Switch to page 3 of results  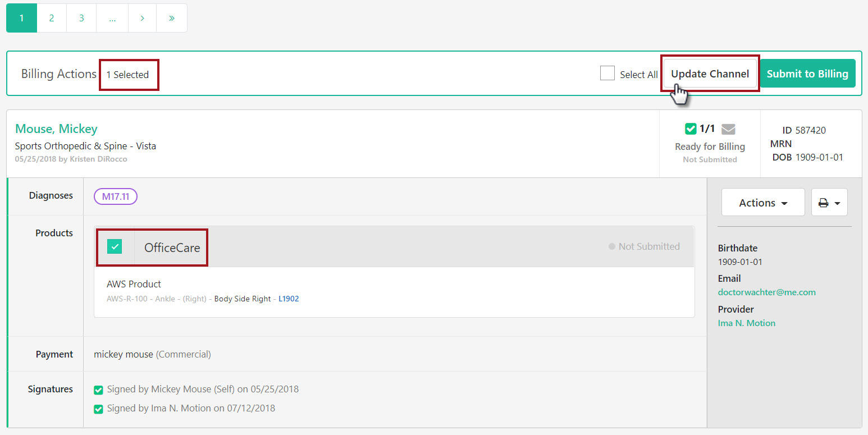[81, 17]
